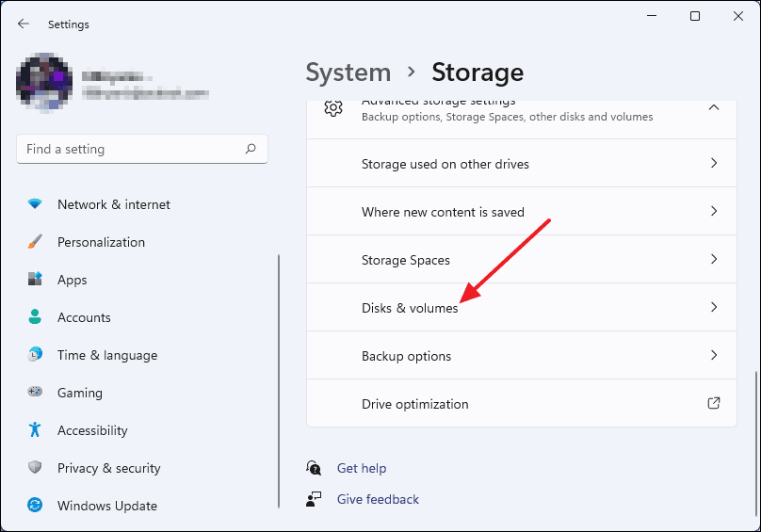The image size is (761, 532).
Task: Open Storage used on other drives
Action: click(521, 164)
